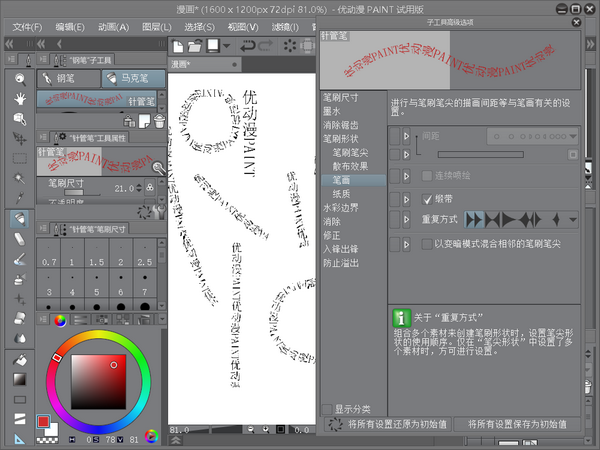Image resolution: width=600 pixels, height=450 pixels.
Task: Select the Move layer tool
Action: pyautogui.click(x=20, y=139)
